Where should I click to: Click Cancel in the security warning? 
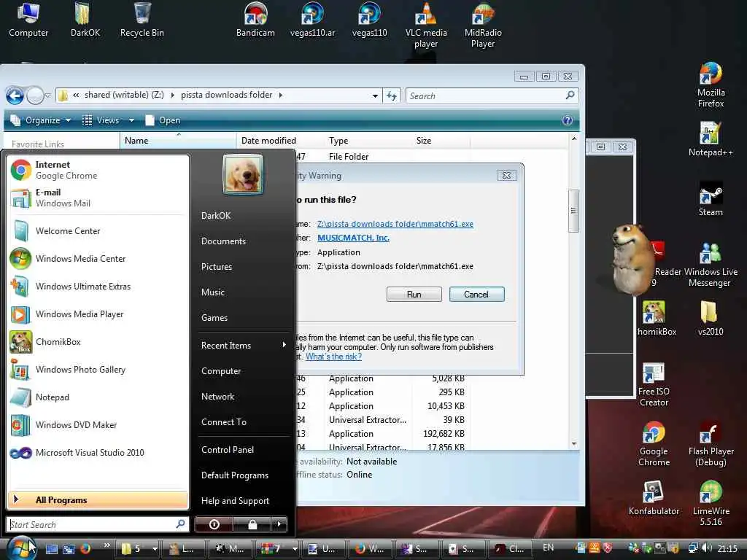(x=476, y=295)
